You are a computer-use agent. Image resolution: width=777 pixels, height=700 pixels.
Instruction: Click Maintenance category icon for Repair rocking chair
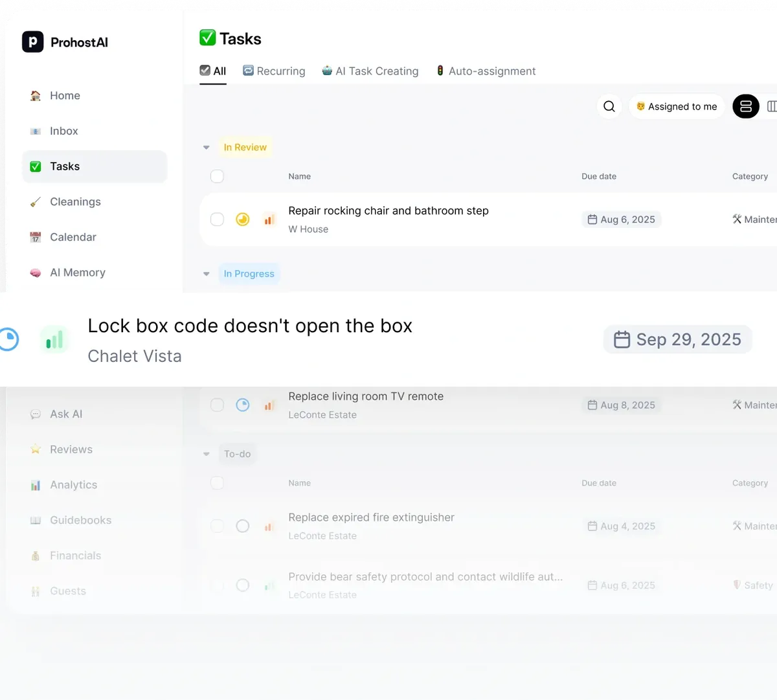coord(737,220)
